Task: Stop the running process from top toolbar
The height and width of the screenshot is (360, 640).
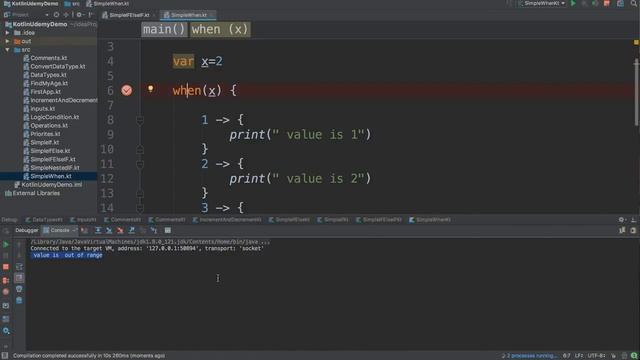Action: pos(607,3)
